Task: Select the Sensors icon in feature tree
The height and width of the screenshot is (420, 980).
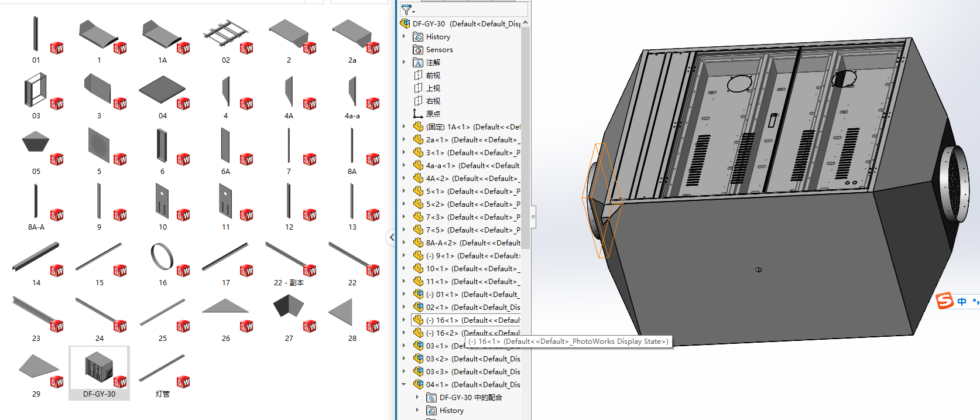Action: click(x=418, y=50)
